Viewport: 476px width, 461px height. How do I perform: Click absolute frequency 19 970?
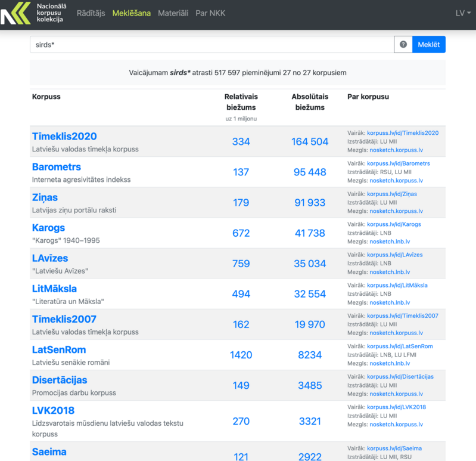[310, 324]
